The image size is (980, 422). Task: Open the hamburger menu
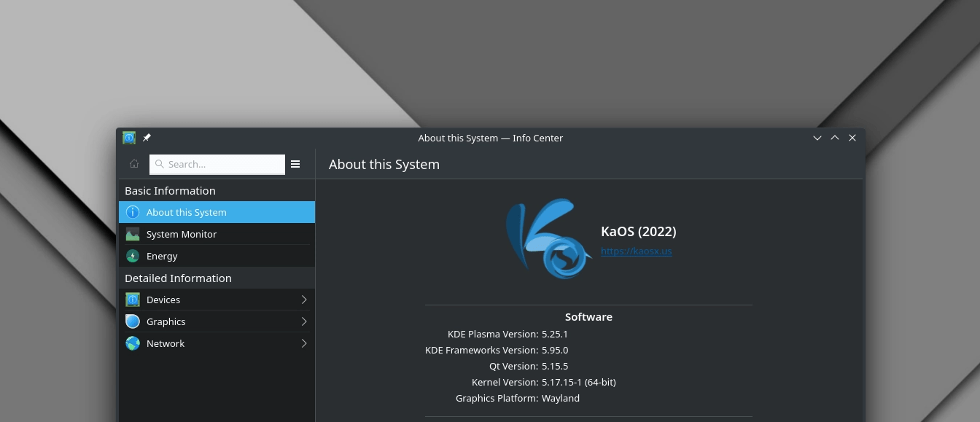[295, 164]
